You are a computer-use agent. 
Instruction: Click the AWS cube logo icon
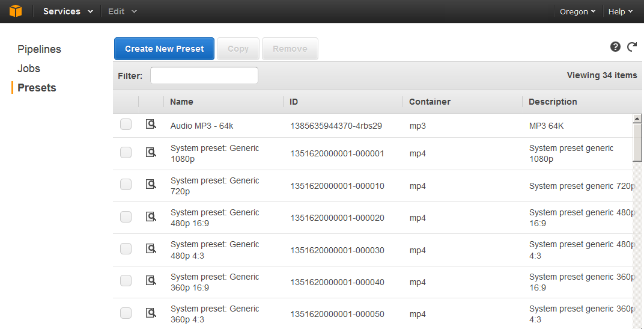(15, 11)
